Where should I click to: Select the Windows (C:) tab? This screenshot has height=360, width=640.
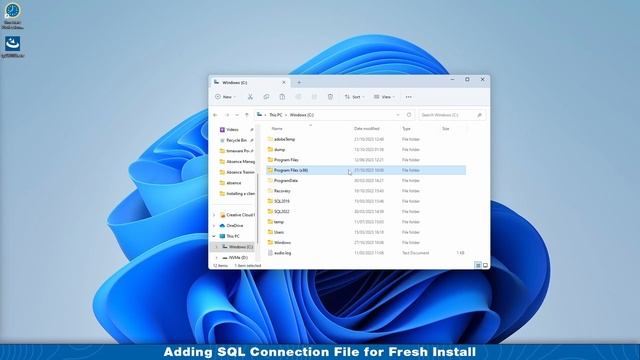tap(250, 82)
